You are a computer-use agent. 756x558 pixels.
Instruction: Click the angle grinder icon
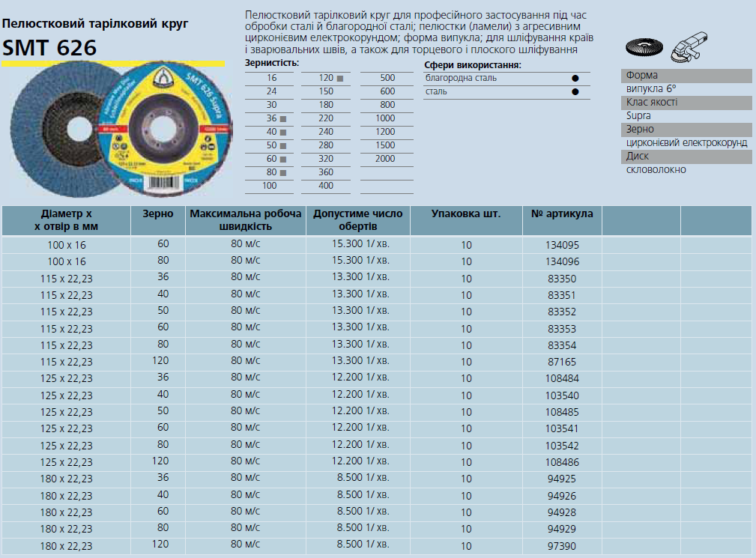[x=689, y=46]
